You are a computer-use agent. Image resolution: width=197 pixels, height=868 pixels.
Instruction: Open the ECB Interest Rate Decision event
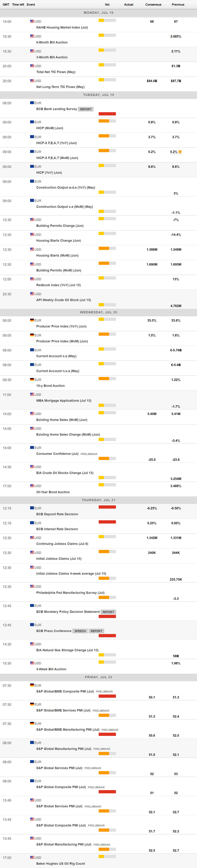click(x=57, y=529)
